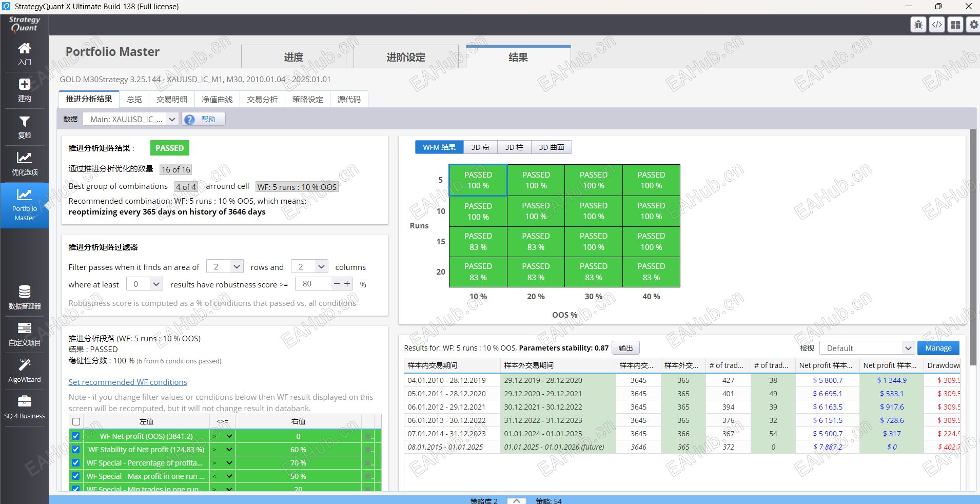
Task: Uncheck the Max profit in one run condition
Action: click(x=76, y=476)
